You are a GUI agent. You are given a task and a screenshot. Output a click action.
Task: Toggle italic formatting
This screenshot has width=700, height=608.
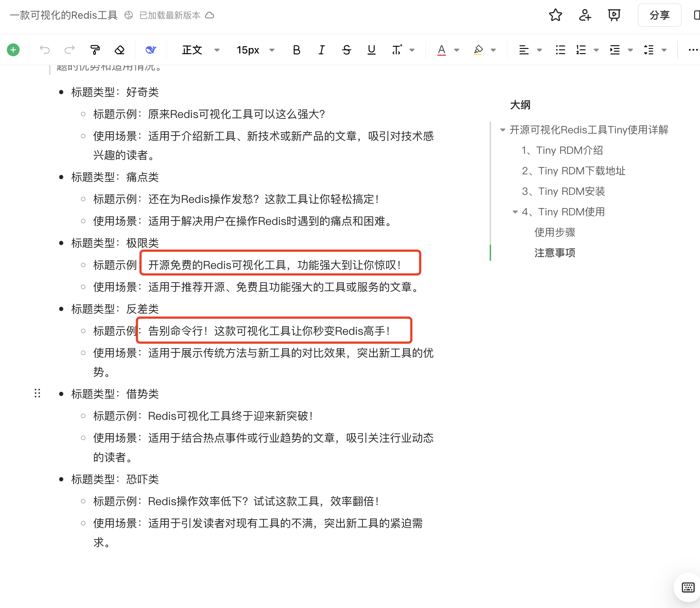coord(321,50)
